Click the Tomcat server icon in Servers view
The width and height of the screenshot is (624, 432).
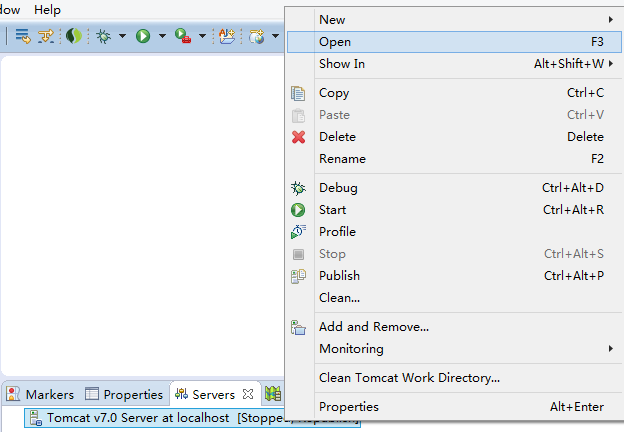coord(36,418)
